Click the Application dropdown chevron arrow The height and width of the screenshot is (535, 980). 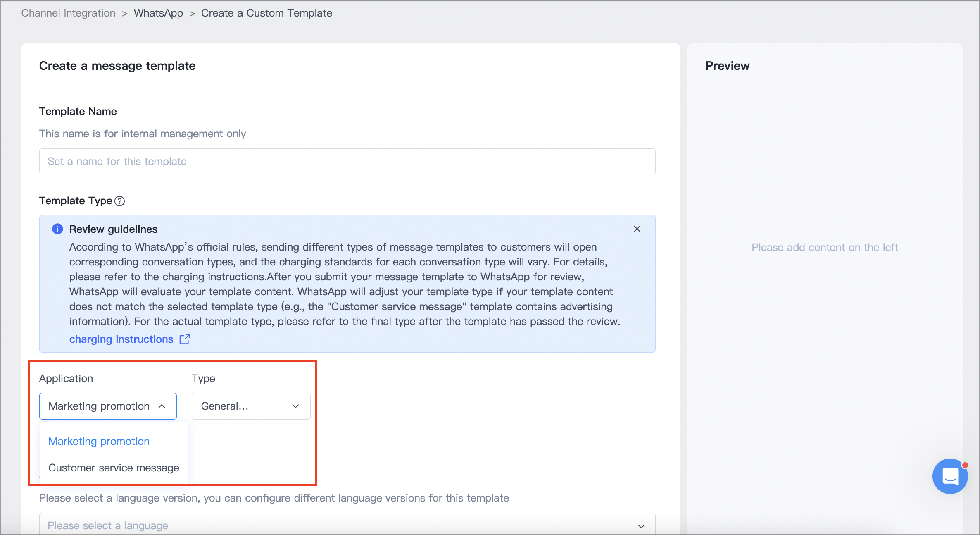coord(162,406)
